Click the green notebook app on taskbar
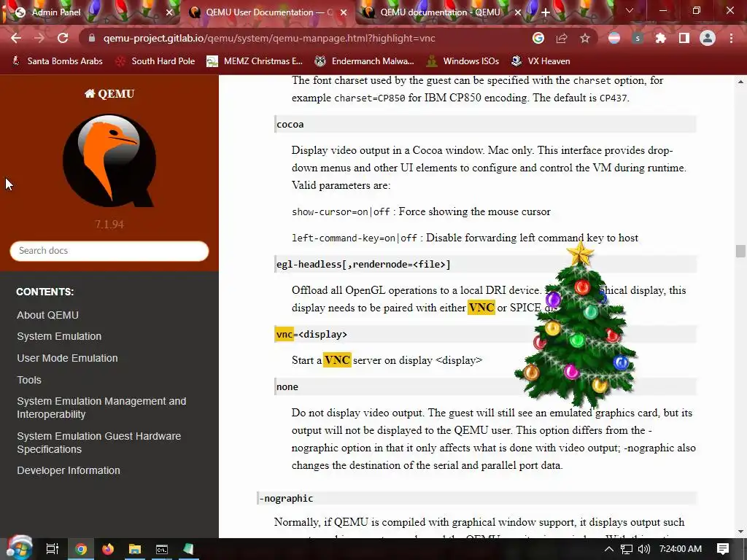 (x=189, y=549)
